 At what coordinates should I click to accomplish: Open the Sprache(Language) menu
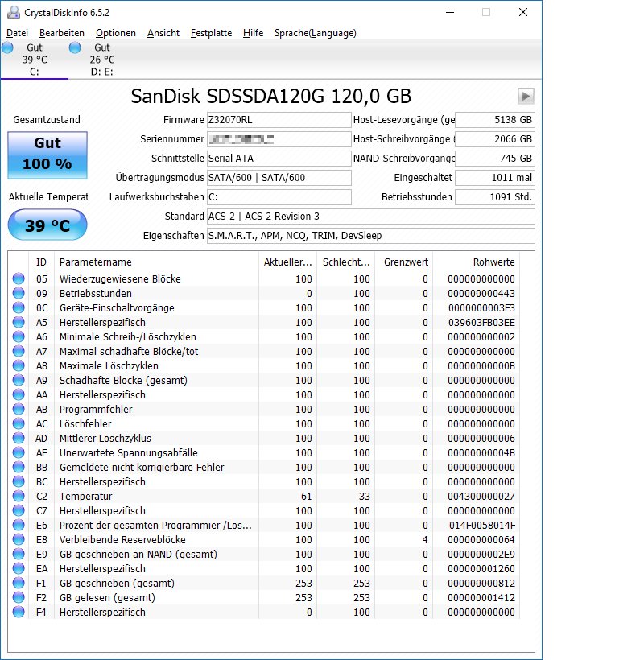pos(316,33)
